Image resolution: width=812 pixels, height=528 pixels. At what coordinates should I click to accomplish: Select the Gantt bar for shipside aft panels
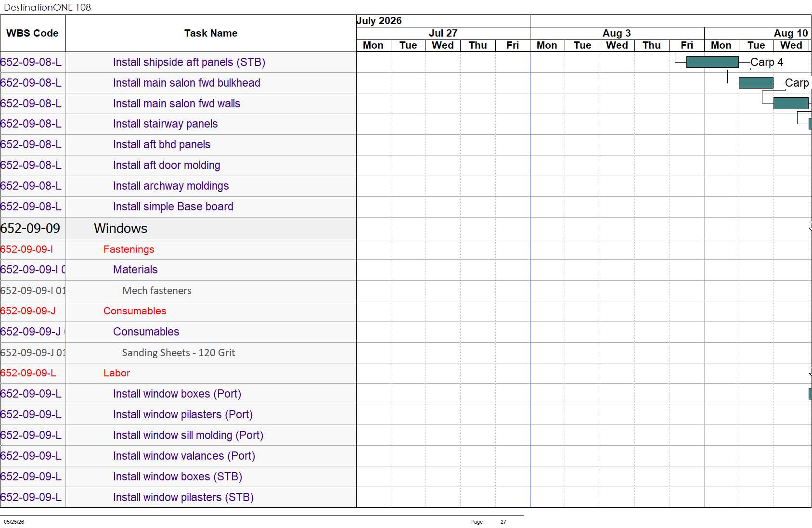(712, 62)
